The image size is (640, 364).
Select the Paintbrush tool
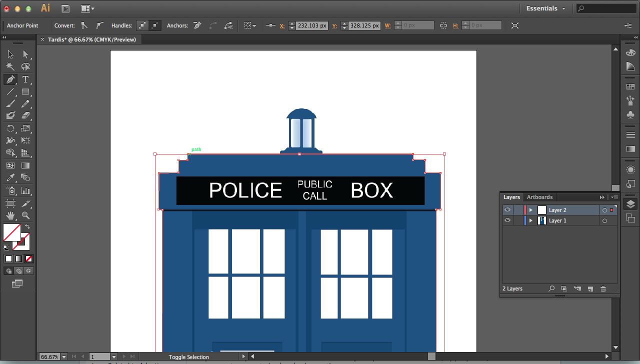[10, 103]
